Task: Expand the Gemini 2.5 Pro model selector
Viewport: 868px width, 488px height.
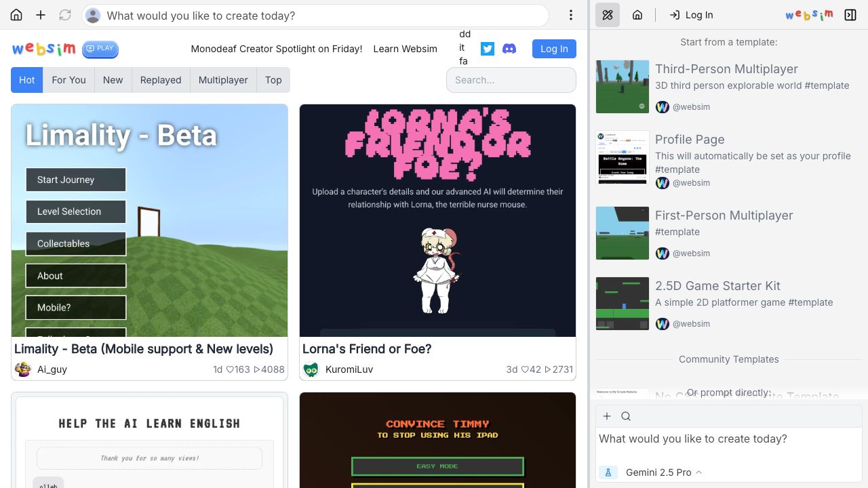Action: coord(663,472)
